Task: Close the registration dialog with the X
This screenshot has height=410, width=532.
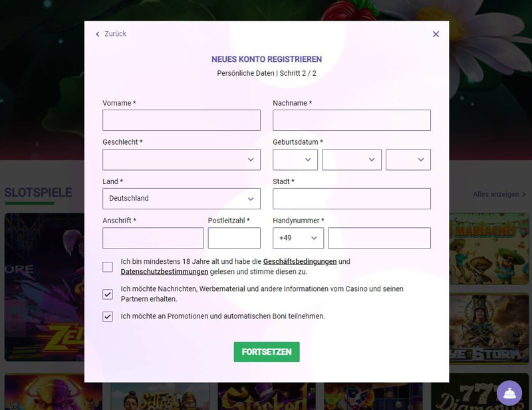Action: coord(436,35)
